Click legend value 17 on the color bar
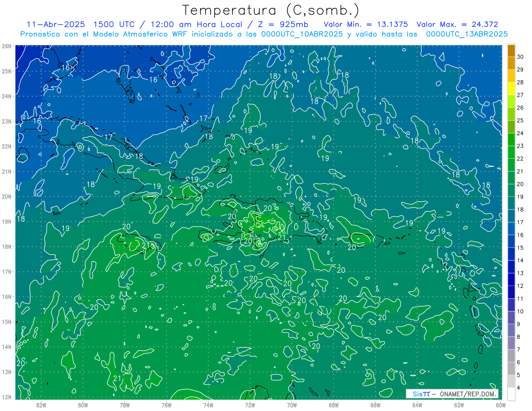The image size is (532, 411). coord(520,222)
